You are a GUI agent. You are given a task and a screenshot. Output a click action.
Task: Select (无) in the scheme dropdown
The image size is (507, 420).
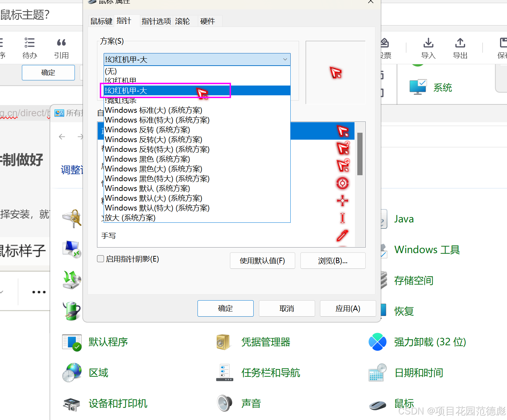tap(111, 71)
